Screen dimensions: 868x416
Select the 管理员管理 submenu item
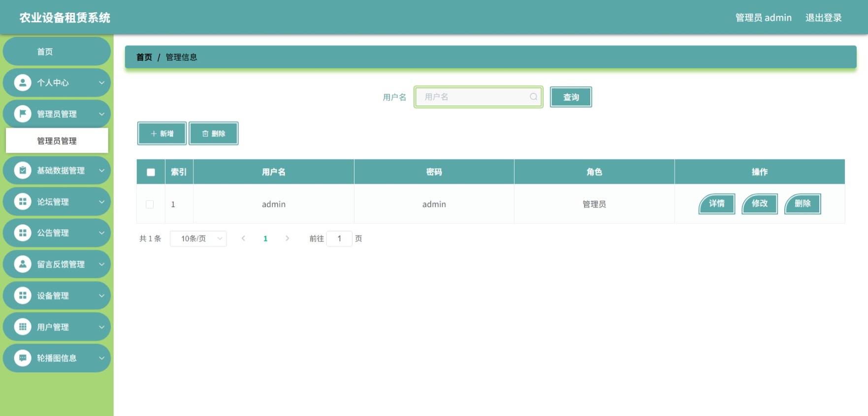57,141
